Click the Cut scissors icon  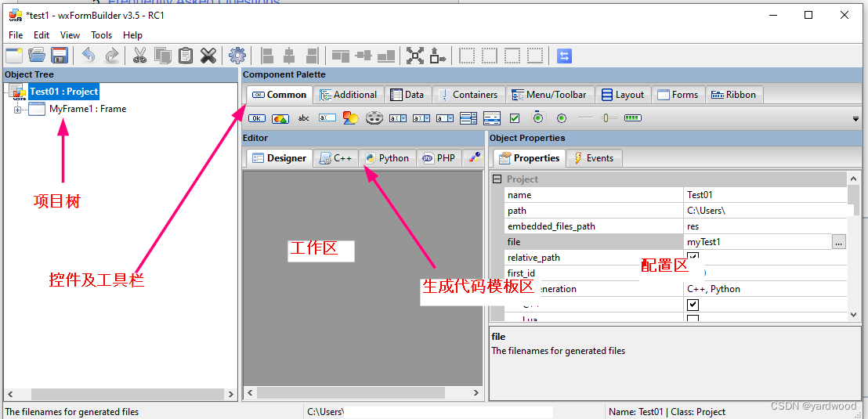(x=140, y=56)
